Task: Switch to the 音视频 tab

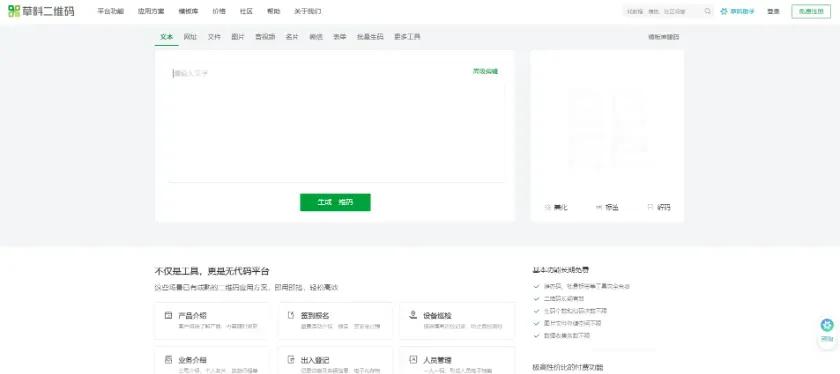Action: [x=265, y=37]
